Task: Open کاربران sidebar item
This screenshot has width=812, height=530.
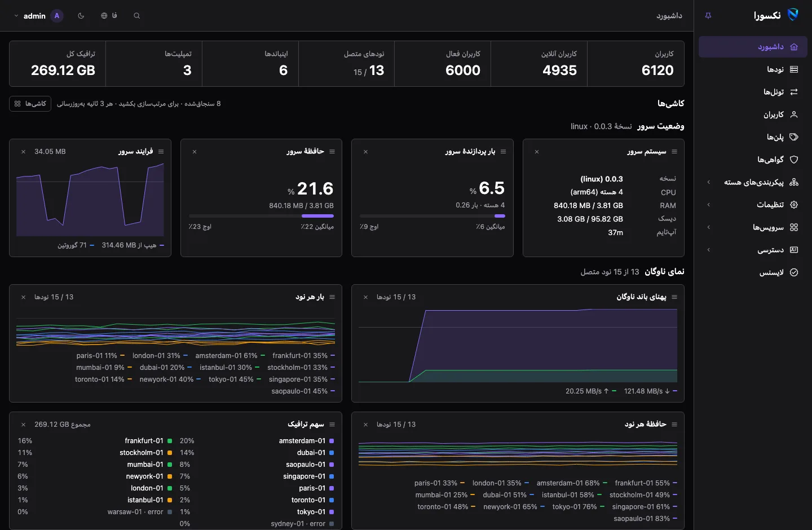Action: [753, 114]
